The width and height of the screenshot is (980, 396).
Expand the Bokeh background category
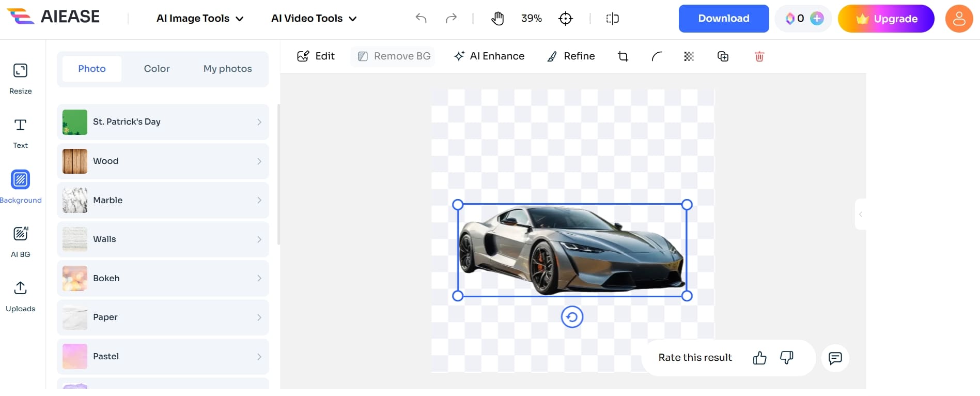(163, 278)
